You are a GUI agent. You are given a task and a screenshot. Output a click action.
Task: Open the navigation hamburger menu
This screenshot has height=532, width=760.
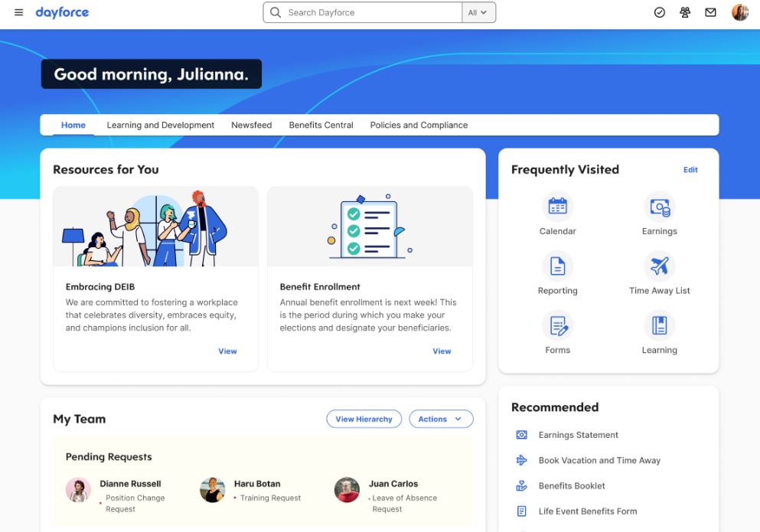(x=18, y=12)
